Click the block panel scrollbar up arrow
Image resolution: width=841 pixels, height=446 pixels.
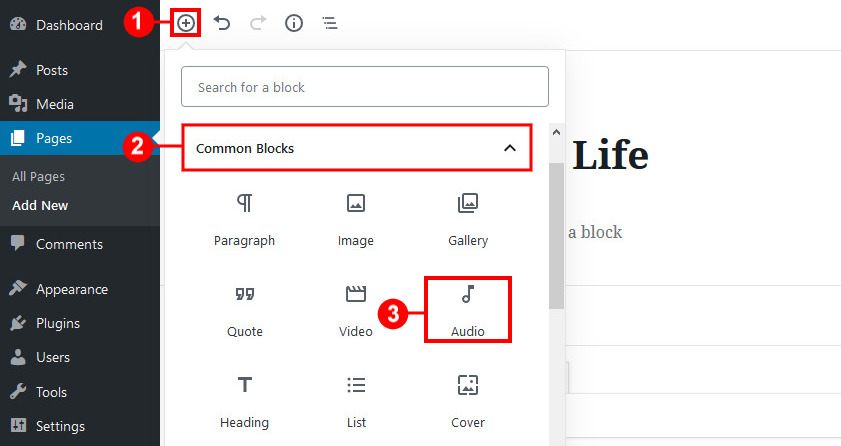pos(556,132)
